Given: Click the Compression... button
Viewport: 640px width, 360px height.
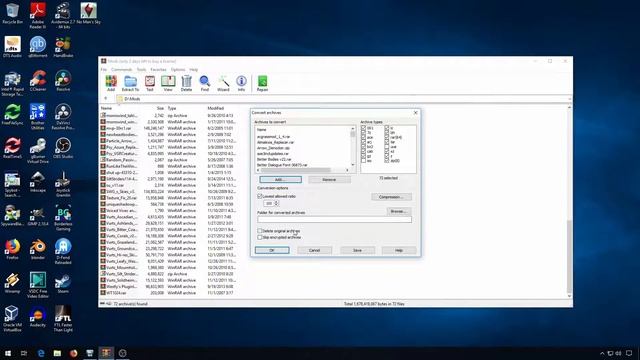Looking at the screenshot, I should click(x=391, y=197).
